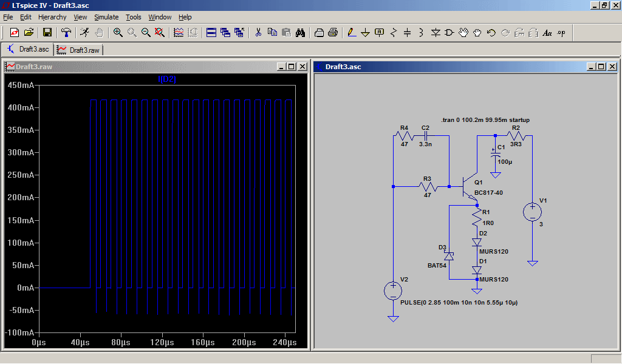Select the Cut scissors tool
Viewport: 622px width, 364px height.
coord(258,33)
